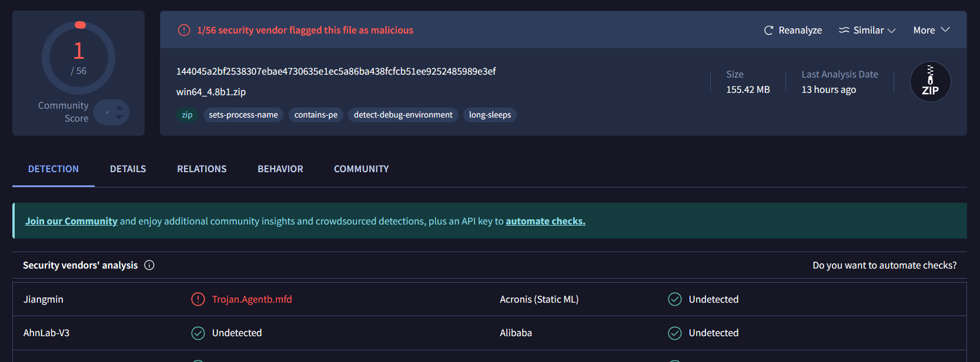
Task: Open the automate checks link in banner
Action: coord(545,221)
